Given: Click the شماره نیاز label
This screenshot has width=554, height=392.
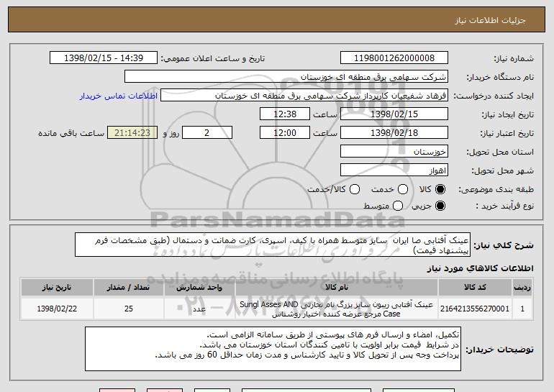Looking at the screenshot, I should (514, 59).
